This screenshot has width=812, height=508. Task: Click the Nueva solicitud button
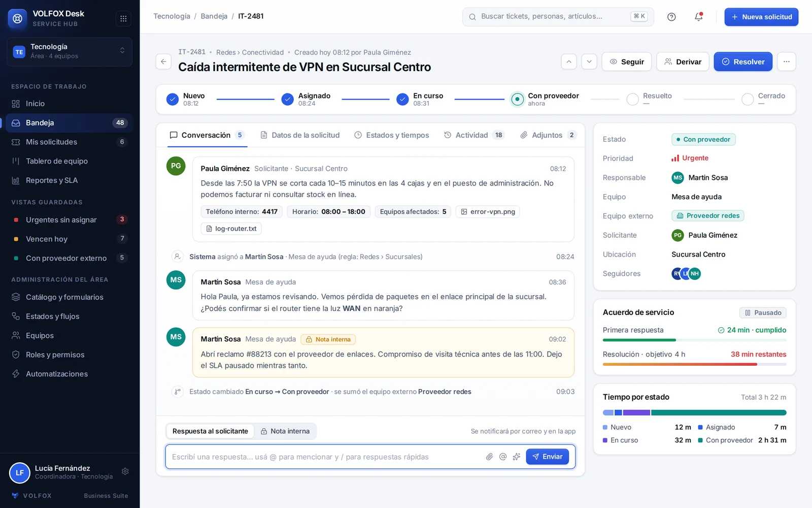click(x=761, y=17)
